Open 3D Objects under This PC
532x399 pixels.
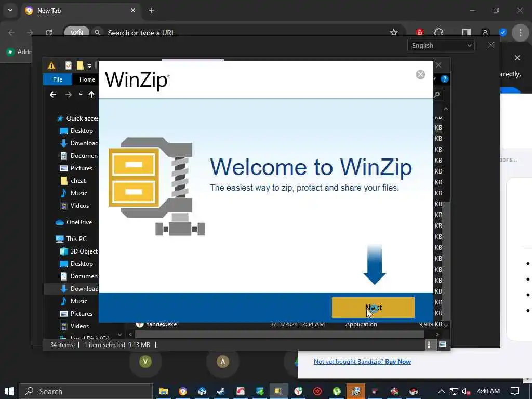[x=79, y=251]
